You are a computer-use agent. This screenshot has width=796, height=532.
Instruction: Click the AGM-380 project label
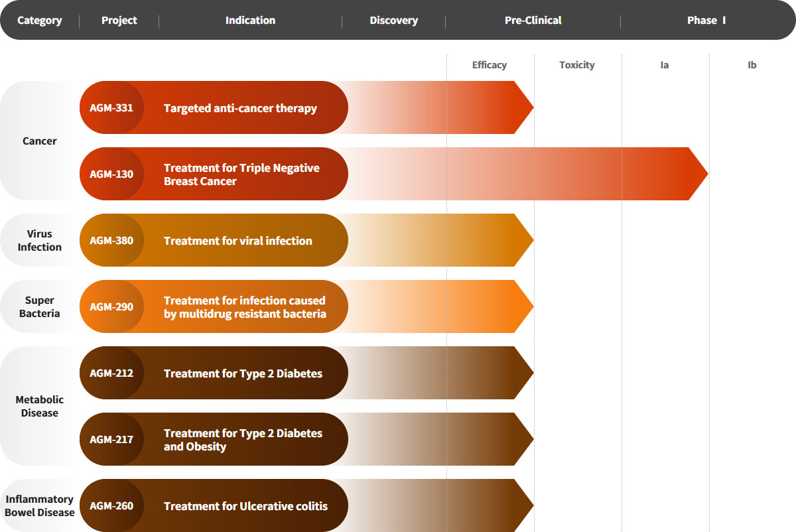[111, 241]
